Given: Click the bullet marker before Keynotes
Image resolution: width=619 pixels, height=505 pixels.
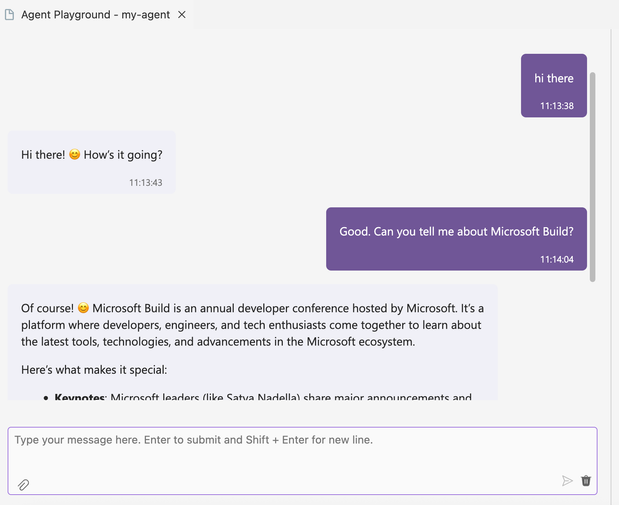Looking at the screenshot, I should [45, 398].
